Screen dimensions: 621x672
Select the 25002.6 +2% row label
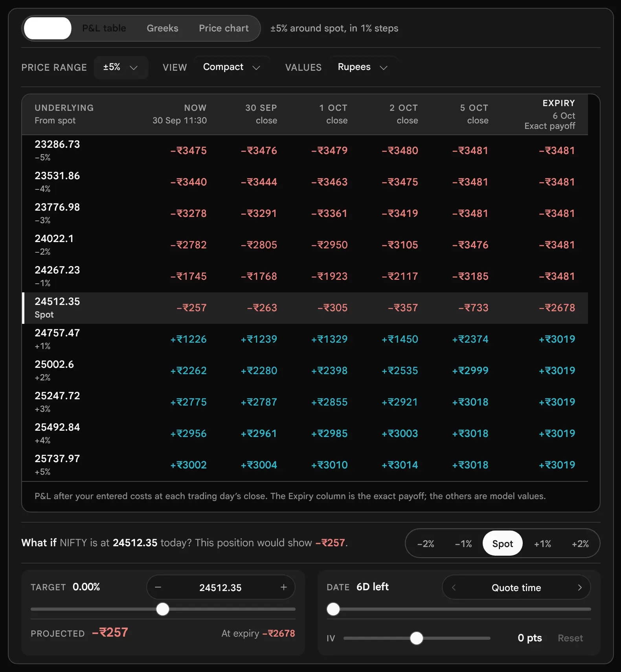[x=54, y=371]
